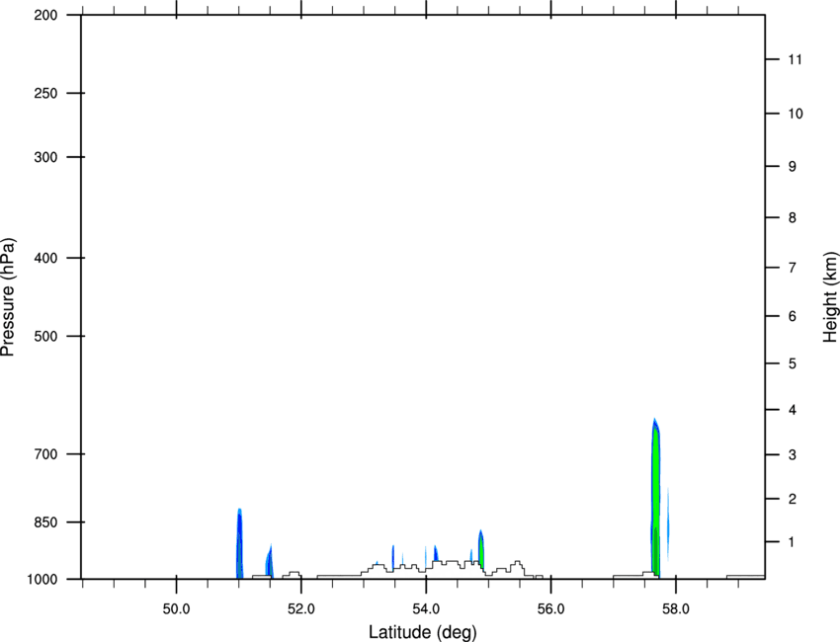Pick the 5 km height label
Viewport: 840px width, 642px height.
(793, 363)
